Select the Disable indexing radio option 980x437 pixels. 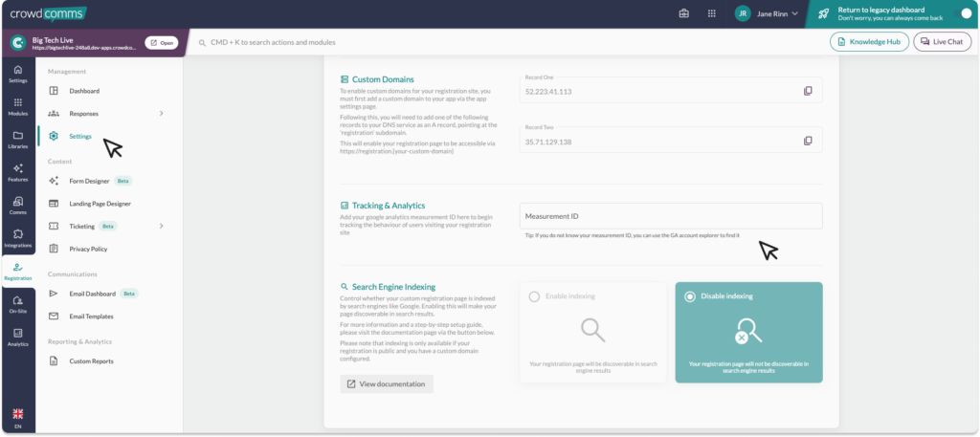[690, 296]
